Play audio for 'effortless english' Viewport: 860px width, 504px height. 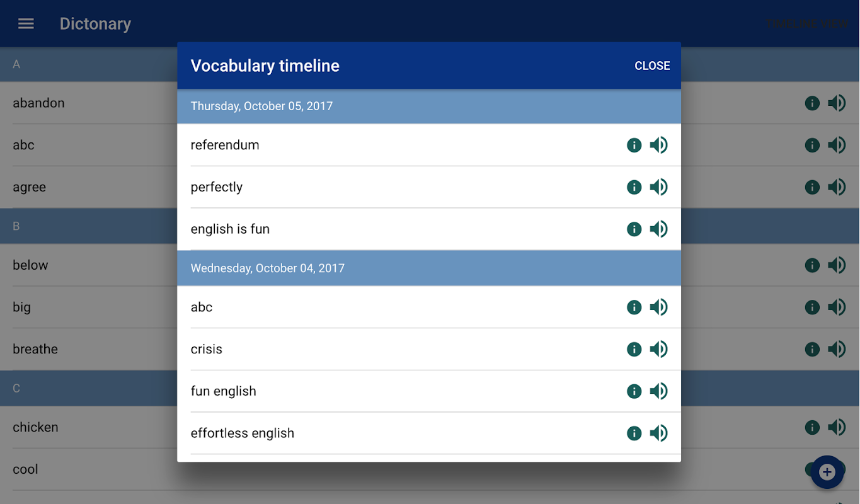tap(658, 433)
